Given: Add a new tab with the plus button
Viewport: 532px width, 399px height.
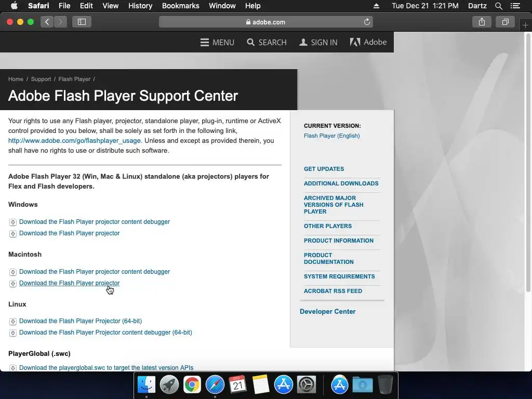Looking at the screenshot, I should (x=525, y=25).
